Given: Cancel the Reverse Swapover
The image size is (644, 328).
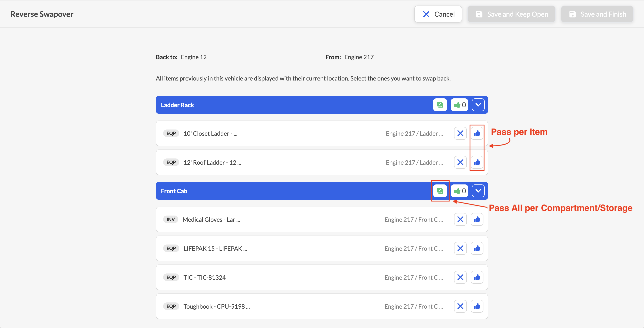Looking at the screenshot, I should pos(438,14).
